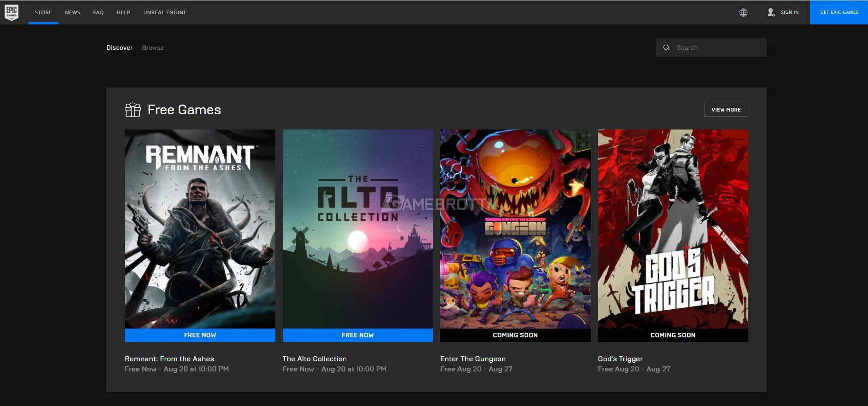Click the Free Now banner under Alto Collection
The image size is (868, 406).
[x=357, y=335]
